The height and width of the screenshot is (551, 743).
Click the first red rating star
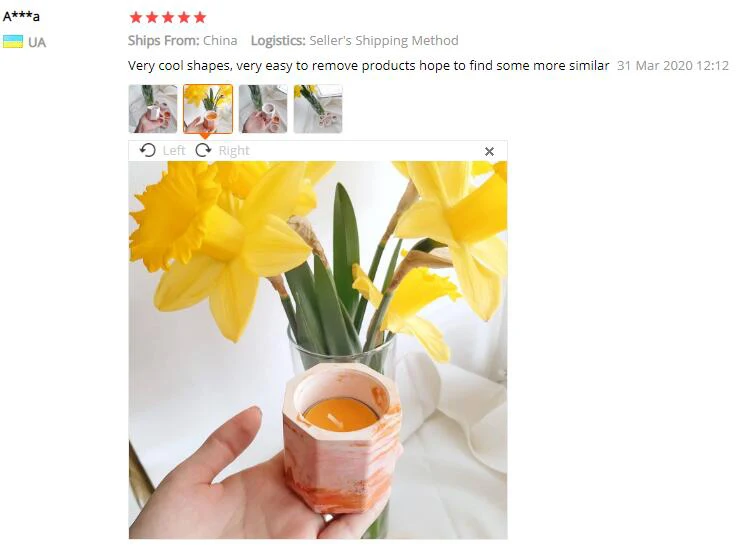pos(136,18)
